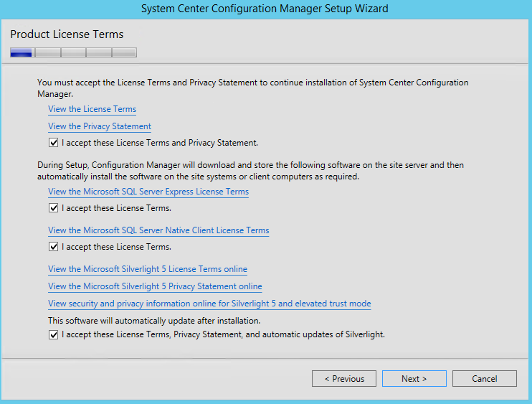Click the Product License Terms heading
Screen dimensions: 532x404
[x=67, y=34]
